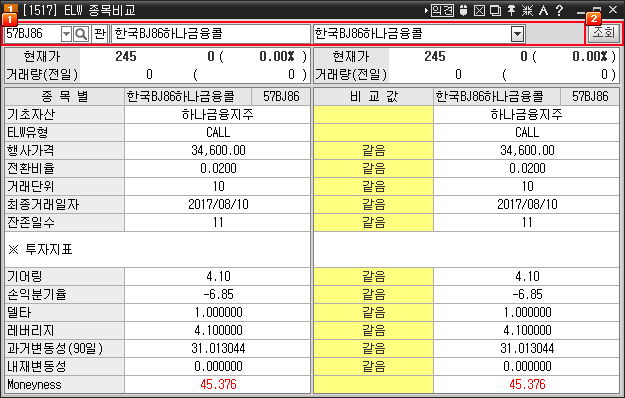Open the 한국BJ86하나금융콜 comparison dropdown arrow

(x=517, y=34)
